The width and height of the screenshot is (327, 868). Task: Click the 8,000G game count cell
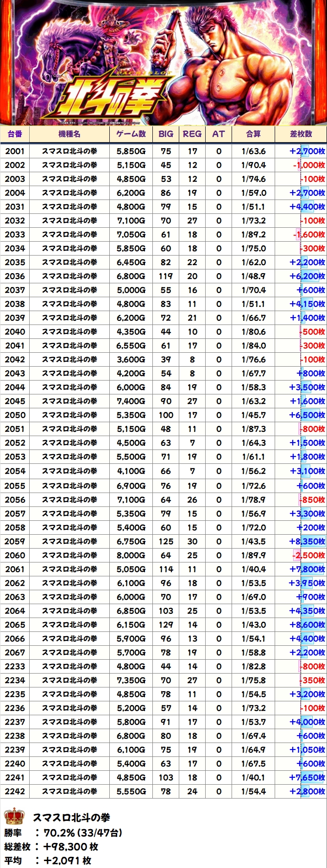[x=131, y=555]
